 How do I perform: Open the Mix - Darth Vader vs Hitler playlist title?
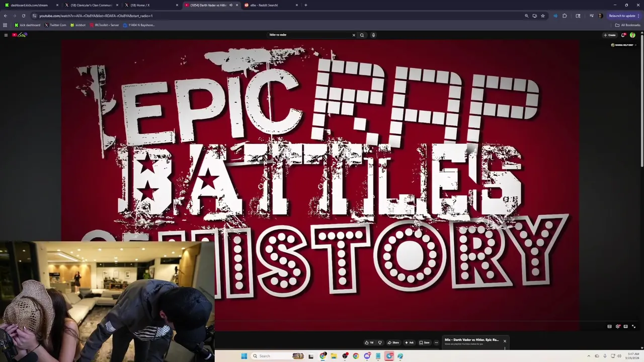tap(471, 340)
